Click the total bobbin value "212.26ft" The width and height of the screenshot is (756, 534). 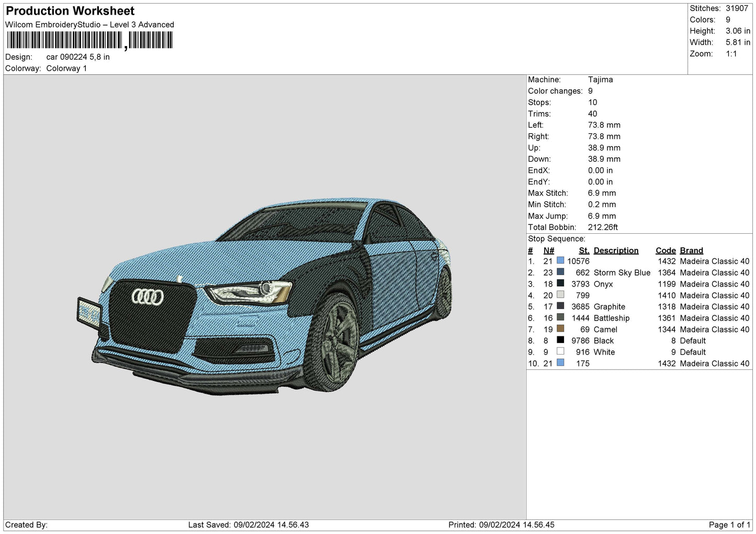click(x=603, y=228)
